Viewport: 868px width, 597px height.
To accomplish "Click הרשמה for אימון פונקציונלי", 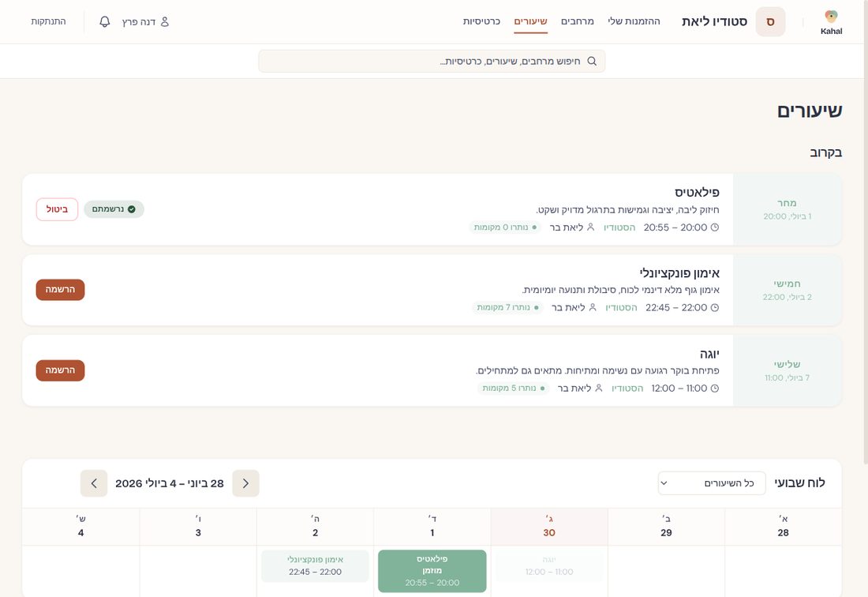I will 60,290.
